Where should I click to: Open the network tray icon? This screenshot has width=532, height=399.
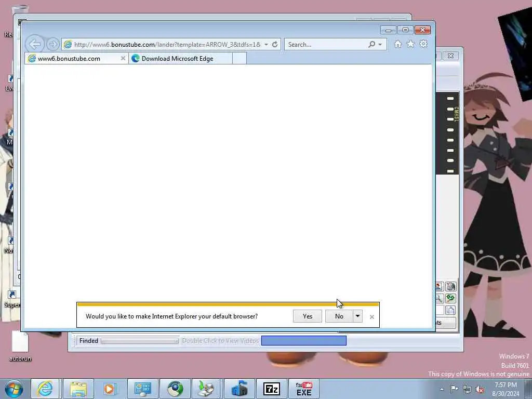(467, 389)
